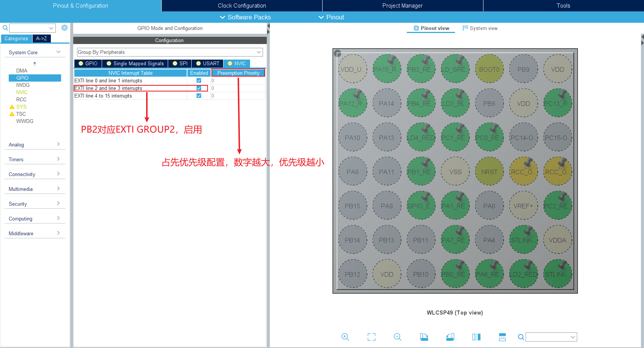Click the zoom in magnifier icon

(x=345, y=337)
